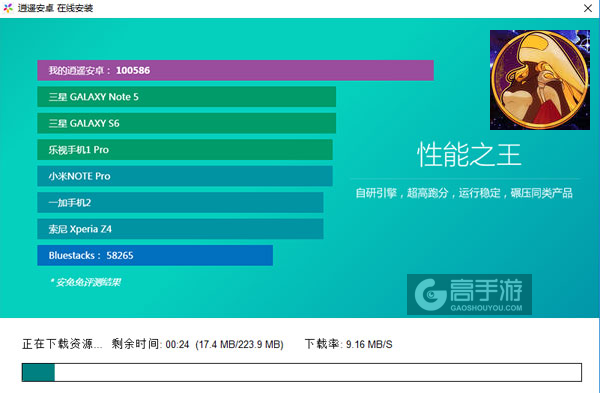The image size is (600, 393).
Task: Click the 下载率 9.16 MB/S speed
Action: [x=349, y=344]
